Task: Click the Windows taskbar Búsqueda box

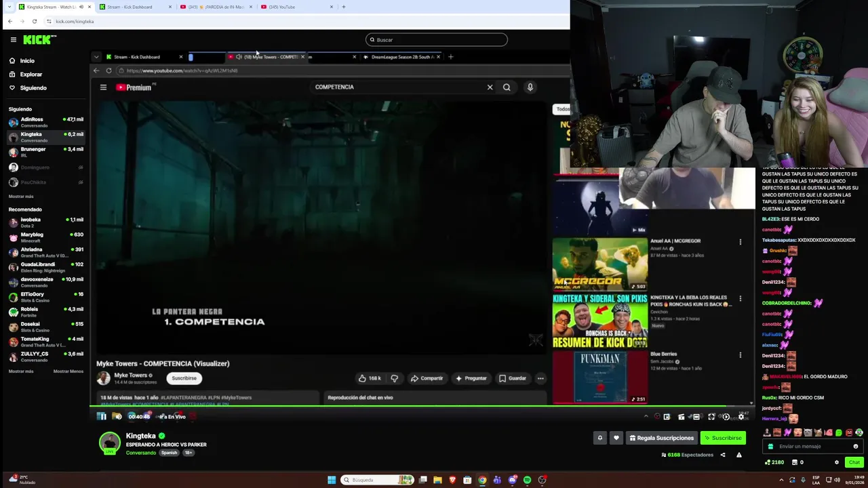Action: (377, 480)
